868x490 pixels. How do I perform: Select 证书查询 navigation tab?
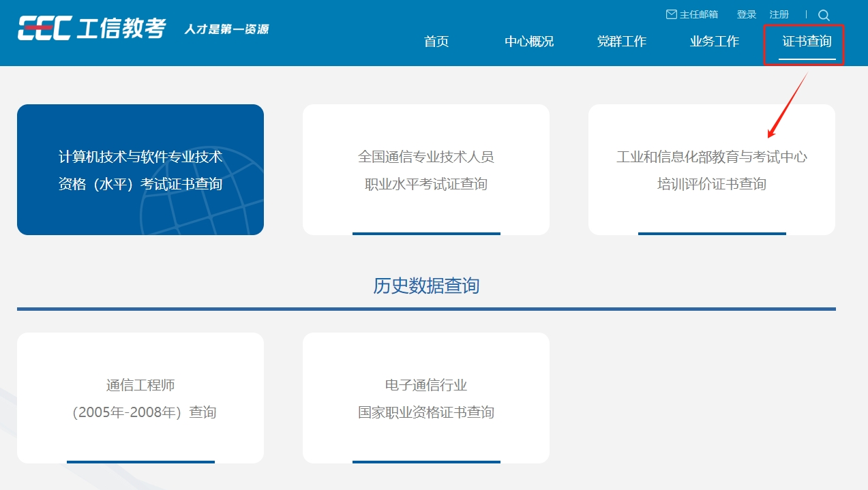807,42
